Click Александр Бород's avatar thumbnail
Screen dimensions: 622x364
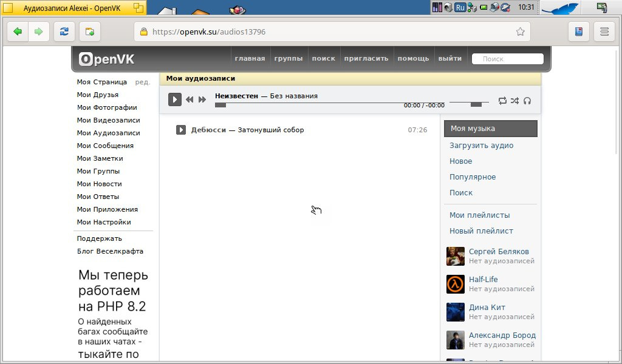coord(456,340)
